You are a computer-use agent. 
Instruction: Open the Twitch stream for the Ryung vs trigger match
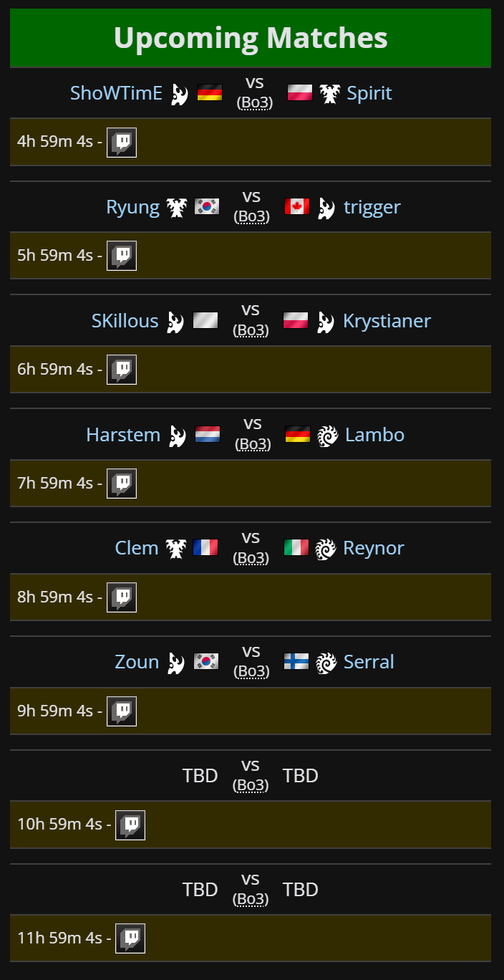(122, 255)
